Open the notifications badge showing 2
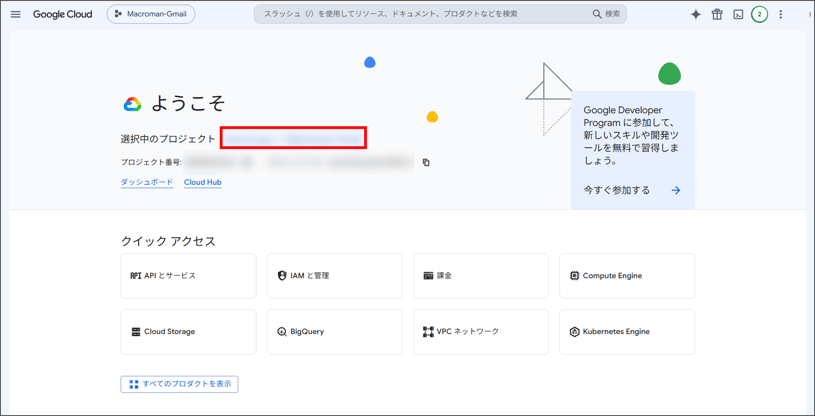The image size is (815, 416). (x=759, y=15)
